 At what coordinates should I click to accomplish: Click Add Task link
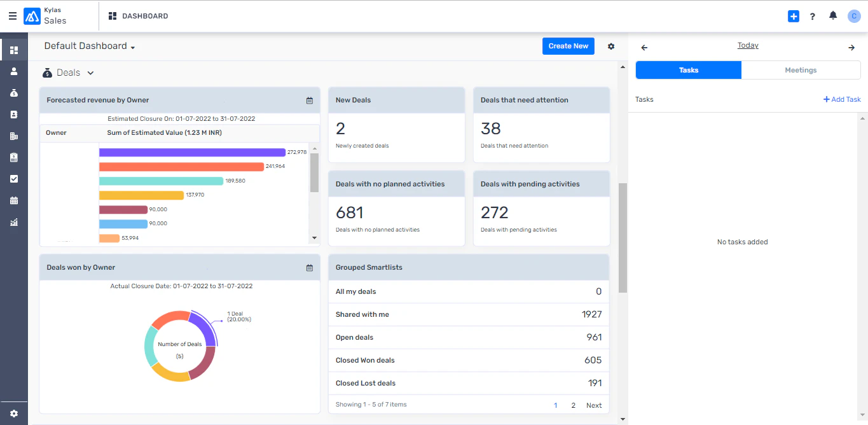pos(841,99)
